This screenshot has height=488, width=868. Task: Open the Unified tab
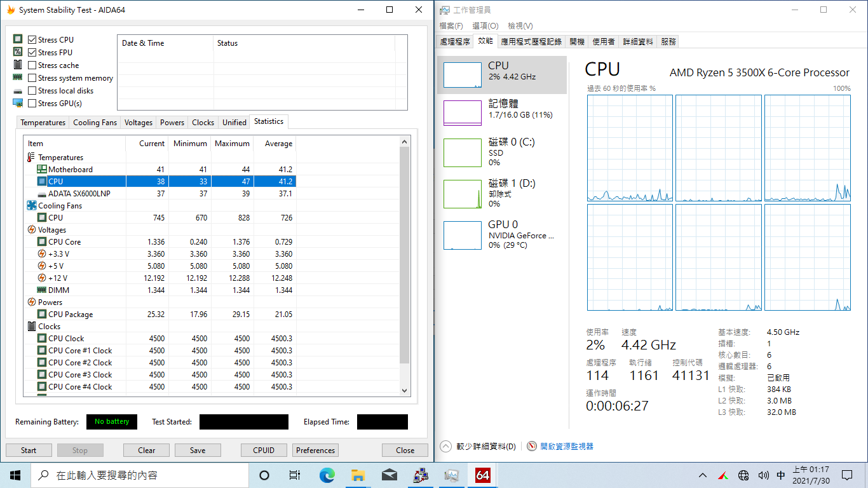(x=234, y=123)
